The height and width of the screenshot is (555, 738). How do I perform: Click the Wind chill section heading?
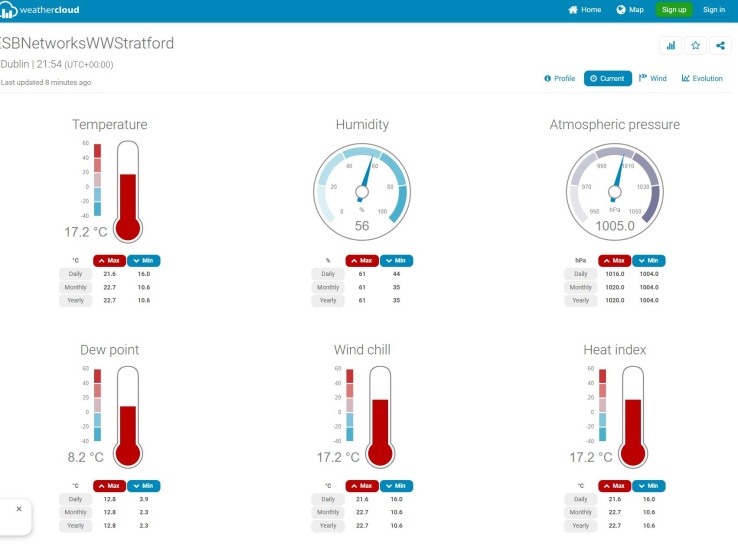click(362, 350)
